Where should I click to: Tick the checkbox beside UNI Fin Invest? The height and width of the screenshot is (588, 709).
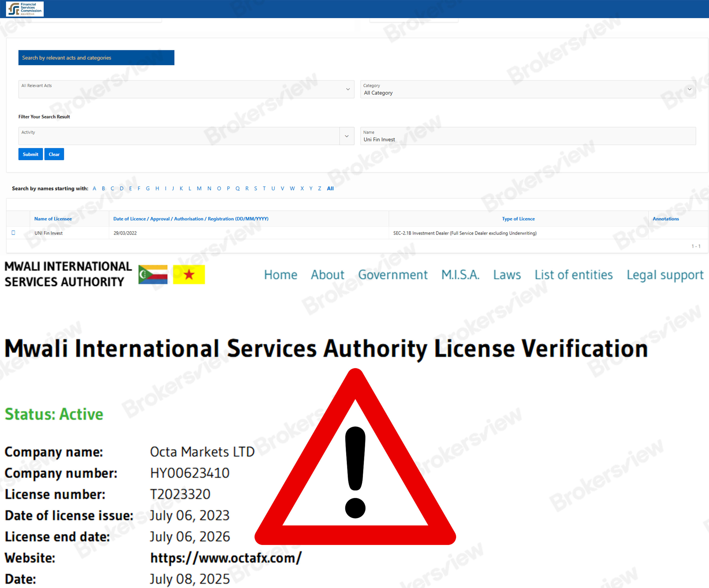[x=13, y=233]
